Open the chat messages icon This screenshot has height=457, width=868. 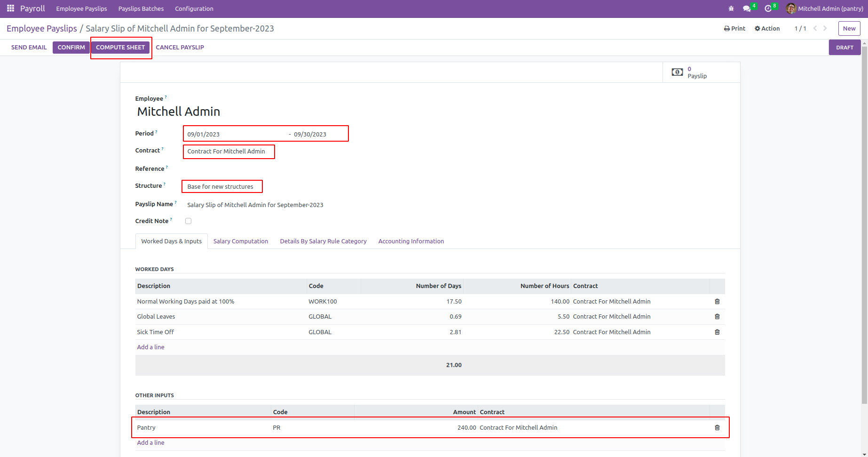(x=746, y=8)
